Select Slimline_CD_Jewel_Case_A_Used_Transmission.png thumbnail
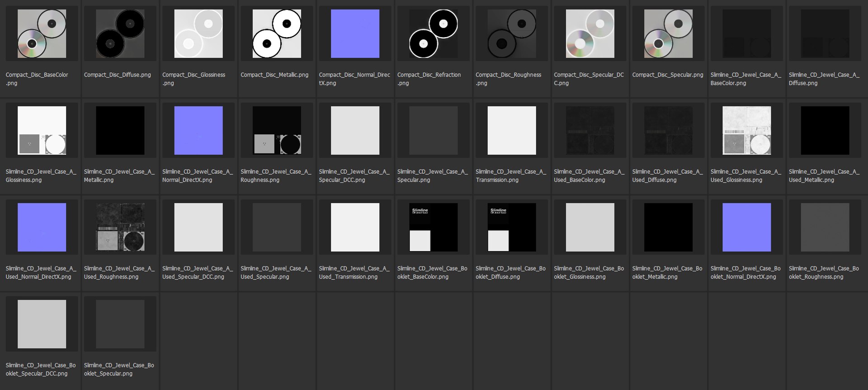868x390 pixels. 355,227
